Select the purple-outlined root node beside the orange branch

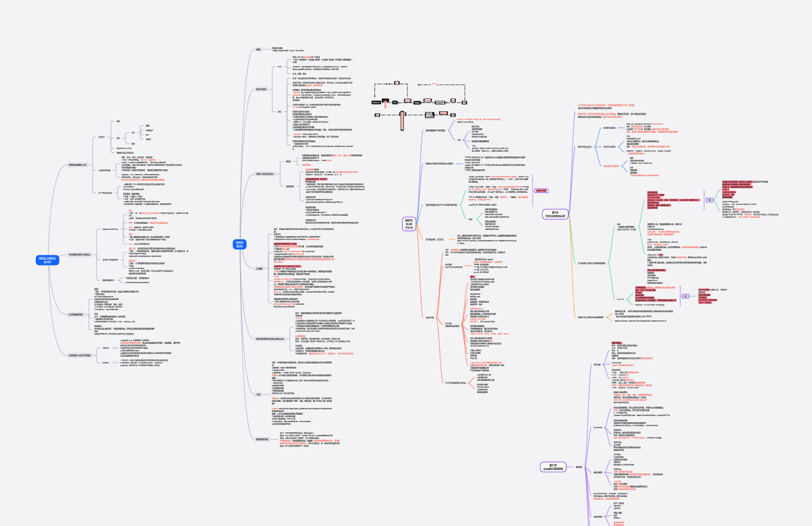tap(408, 225)
